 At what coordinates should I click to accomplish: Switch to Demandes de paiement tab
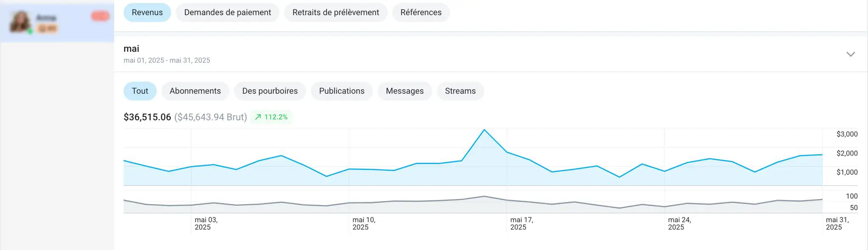pos(227,12)
